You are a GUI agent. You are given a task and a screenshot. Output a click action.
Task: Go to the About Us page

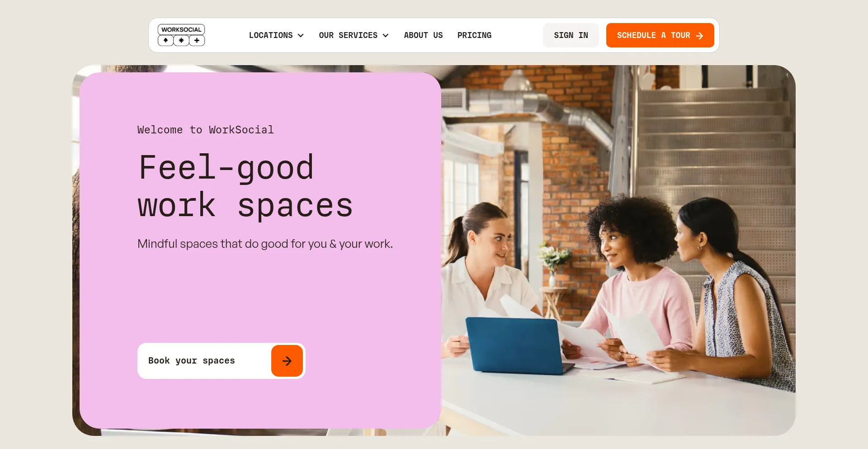[x=423, y=35]
